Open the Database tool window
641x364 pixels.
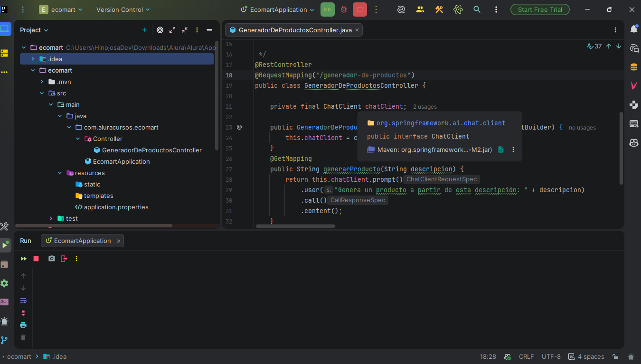[633, 67]
